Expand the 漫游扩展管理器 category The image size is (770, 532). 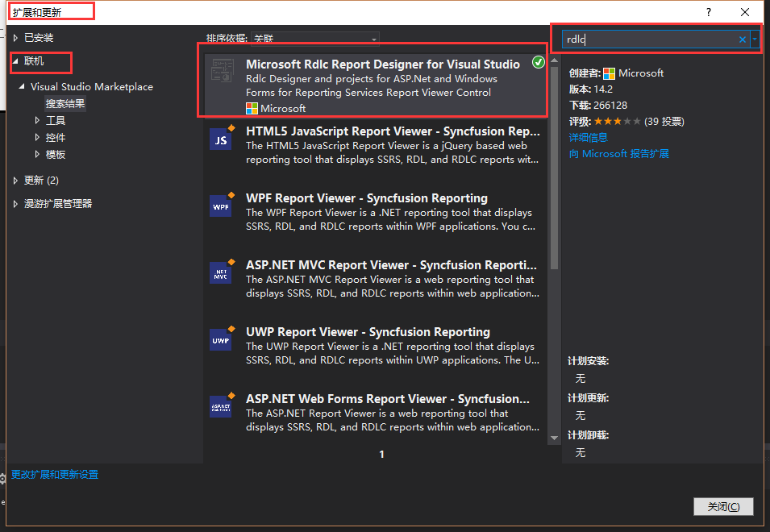pyautogui.click(x=15, y=204)
